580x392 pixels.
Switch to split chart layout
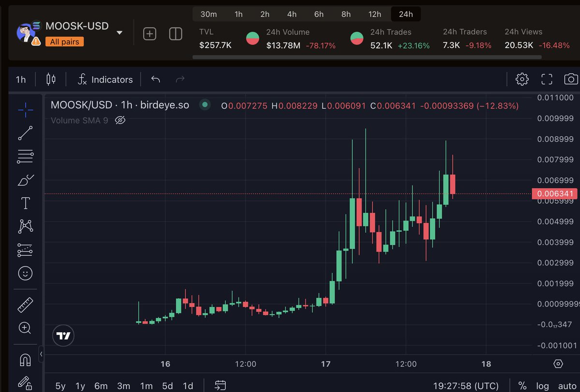pos(175,34)
